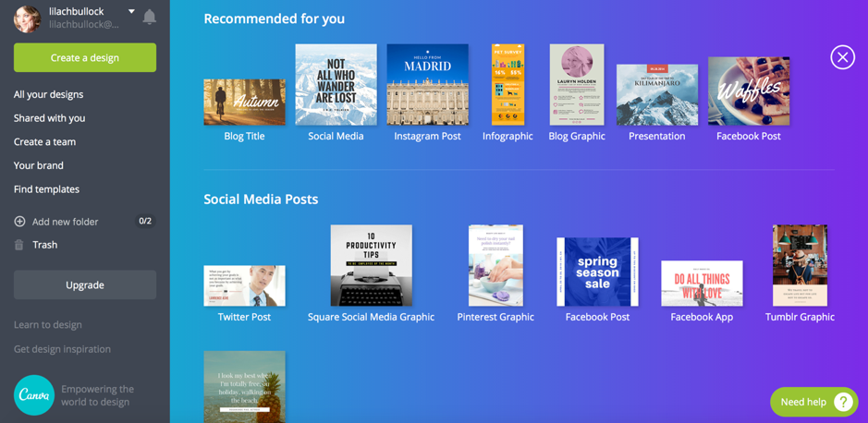The image size is (868, 423).
Task: Open All your designs
Action: coord(49,94)
